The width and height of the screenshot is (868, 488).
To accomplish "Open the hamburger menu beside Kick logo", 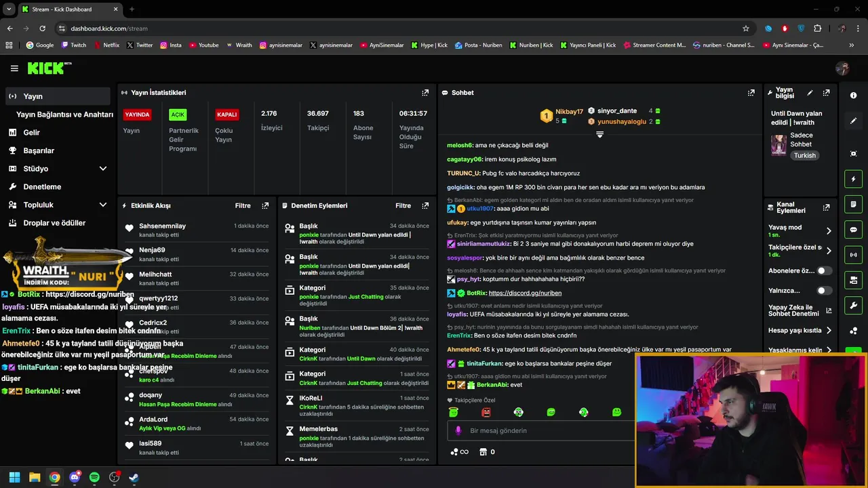I will 14,68.
